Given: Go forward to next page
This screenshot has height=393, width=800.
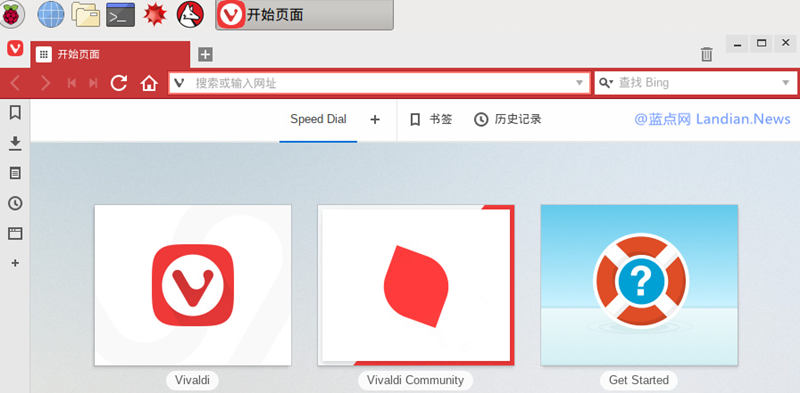Looking at the screenshot, I should point(45,83).
